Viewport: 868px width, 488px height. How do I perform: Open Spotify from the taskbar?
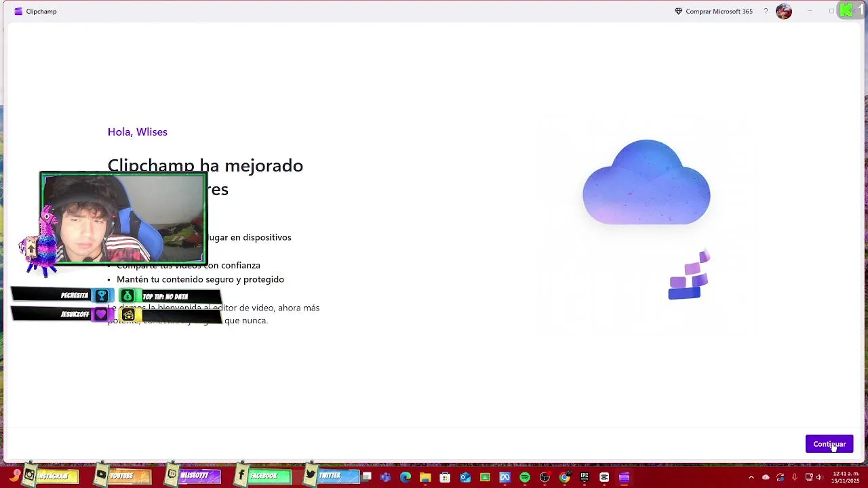pos(525,477)
